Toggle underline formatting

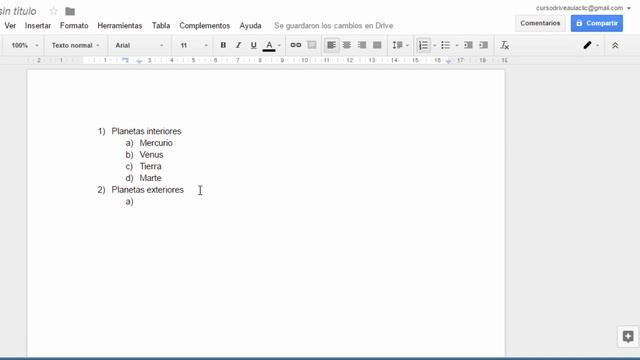pyautogui.click(x=253, y=45)
